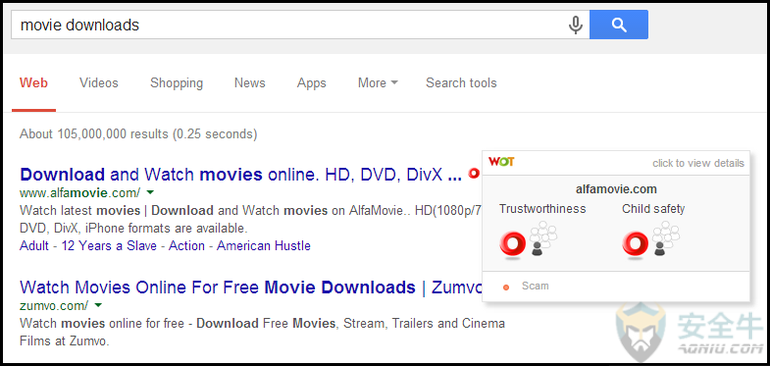This screenshot has height=366, width=770.
Task: Click the red WOT rating icon beside the AlfaMovie result
Action: click(x=473, y=173)
